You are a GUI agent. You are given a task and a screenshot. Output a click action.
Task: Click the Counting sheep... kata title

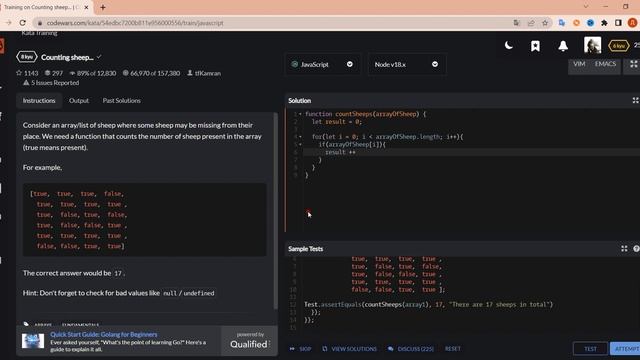67,57
